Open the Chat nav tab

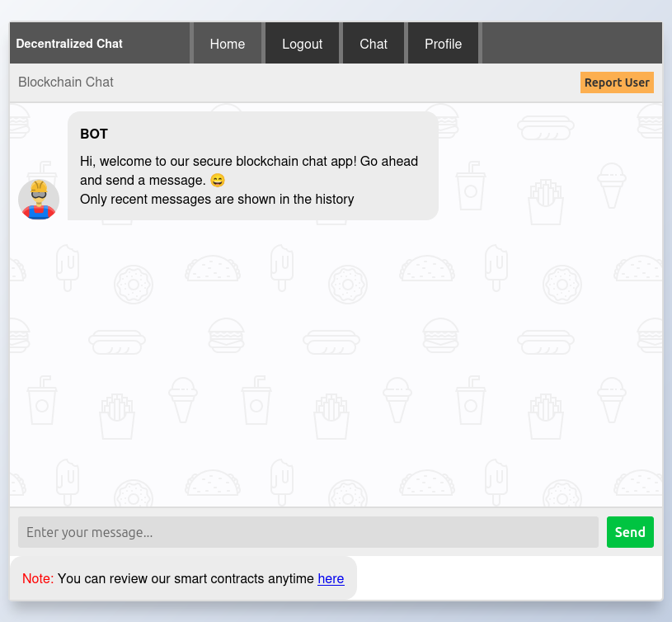(374, 44)
